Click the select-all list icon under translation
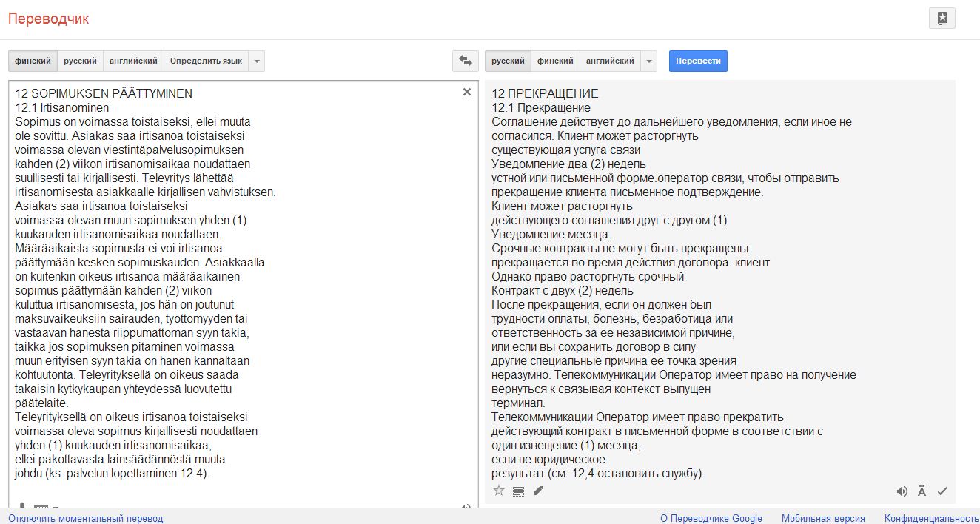This screenshot has height=524, width=980. [518, 490]
